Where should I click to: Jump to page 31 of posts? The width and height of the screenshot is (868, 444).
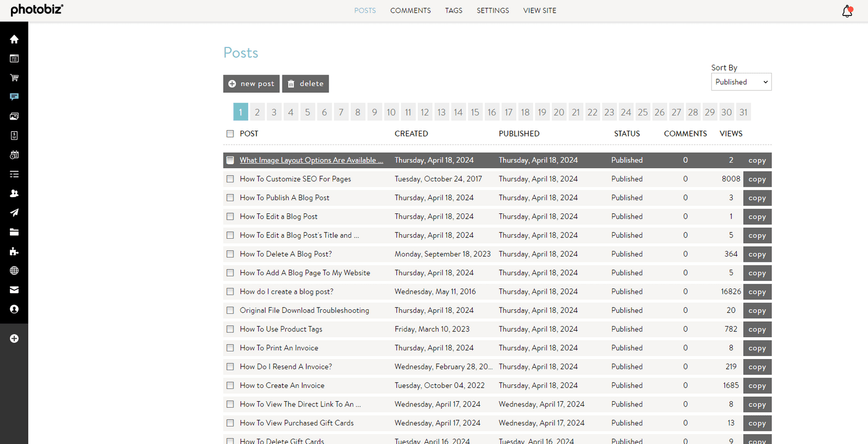click(743, 112)
